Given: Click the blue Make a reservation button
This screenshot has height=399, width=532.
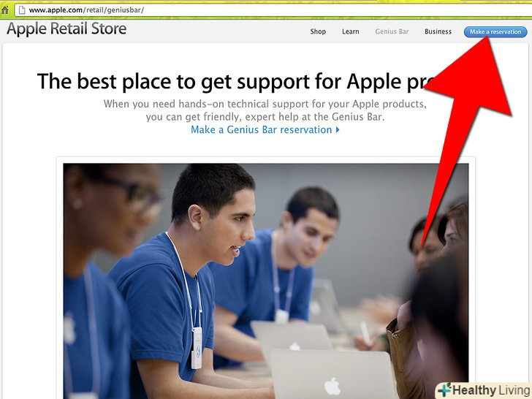Looking at the screenshot, I should 495,32.
